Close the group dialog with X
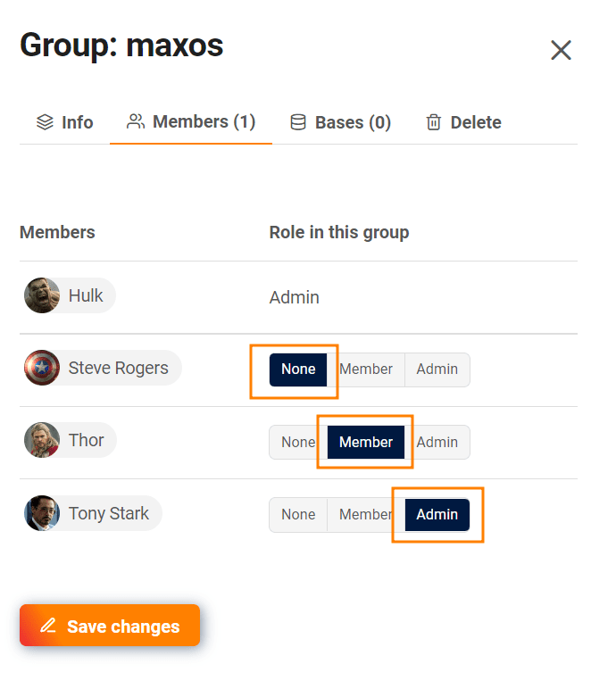Image resolution: width=616 pixels, height=689 pixels. (561, 50)
